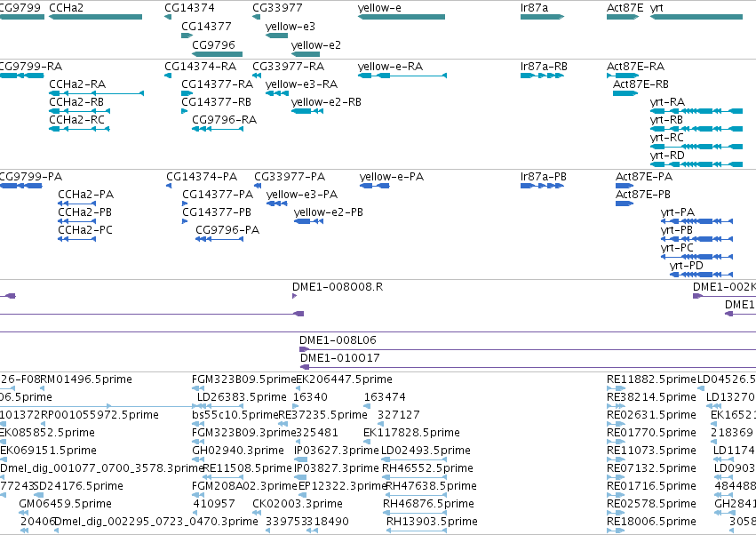Select transcript Ir87a-RB glyph
The height and width of the screenshot is (535, 756).
pyautogui.click(x=542, y=76)
